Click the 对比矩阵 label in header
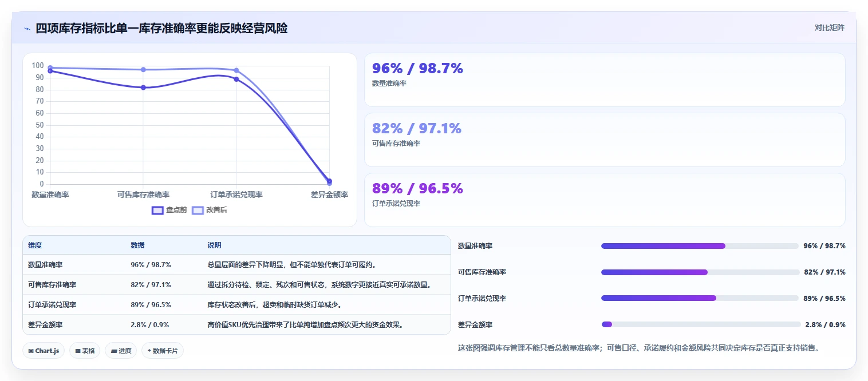 pos(829,27)
